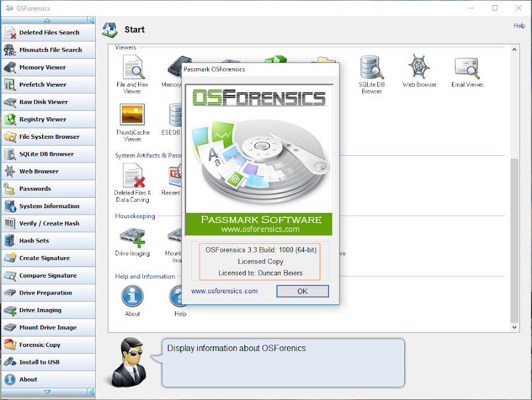Open Deleted Files & Data Carving icon

(x=132, y=183)
